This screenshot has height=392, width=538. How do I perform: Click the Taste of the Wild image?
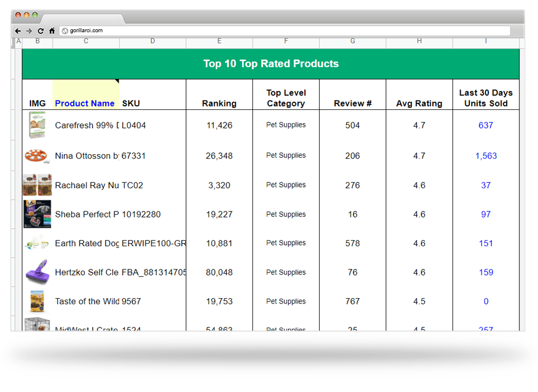pos(37,301)
